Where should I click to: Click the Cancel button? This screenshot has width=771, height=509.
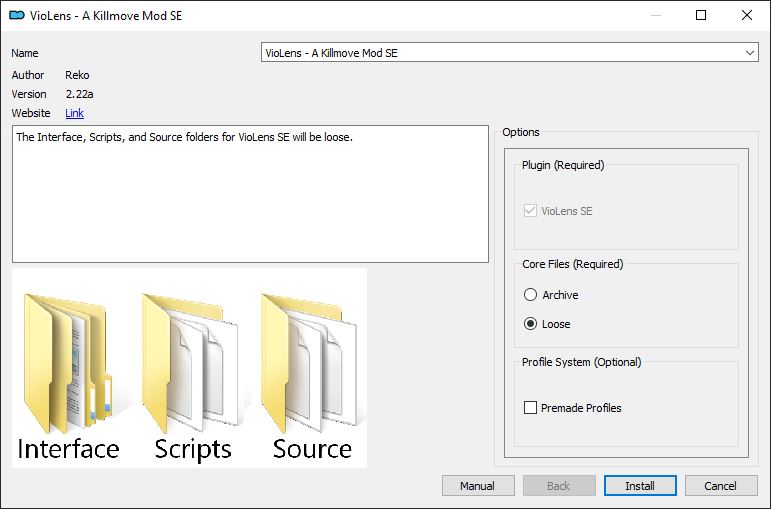pos(721,486)
